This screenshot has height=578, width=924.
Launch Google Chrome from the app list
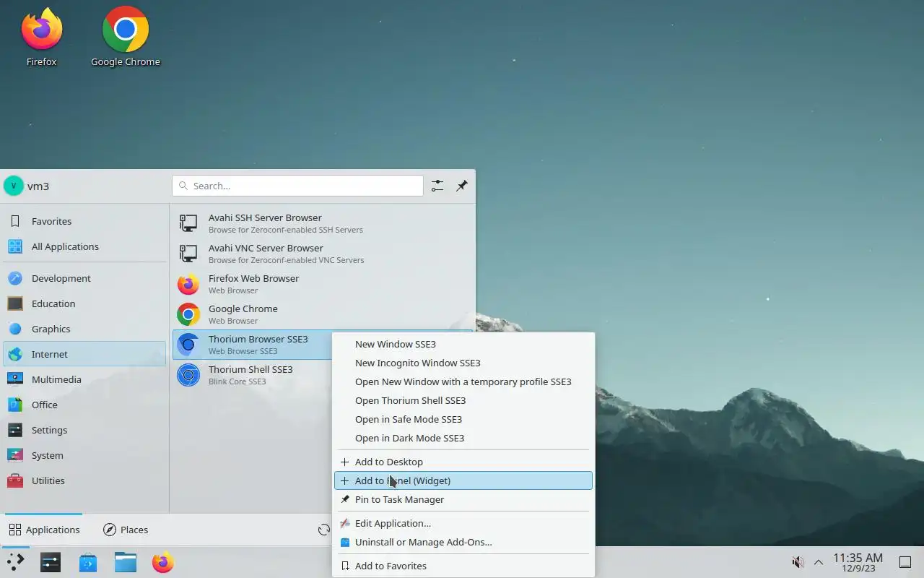323,314
